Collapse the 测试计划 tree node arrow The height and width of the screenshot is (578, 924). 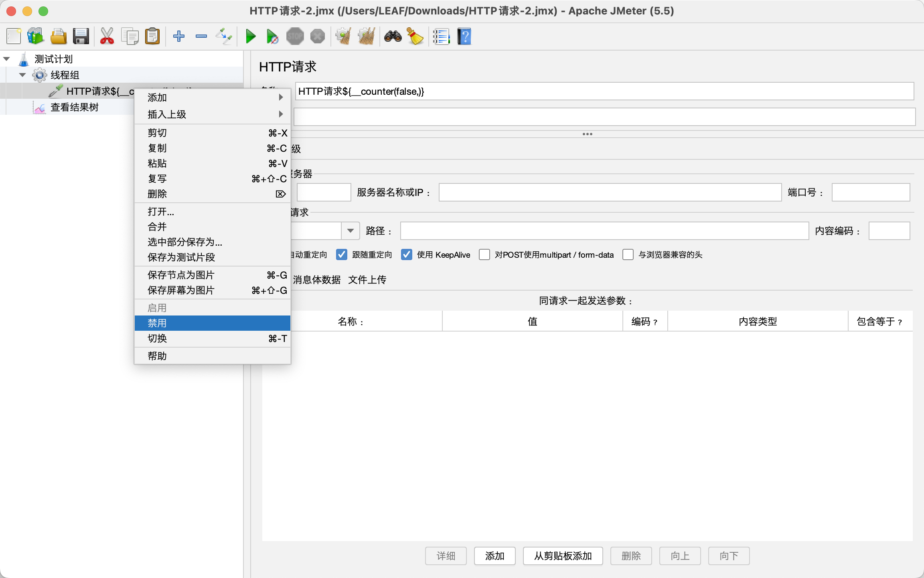[6, 59]
